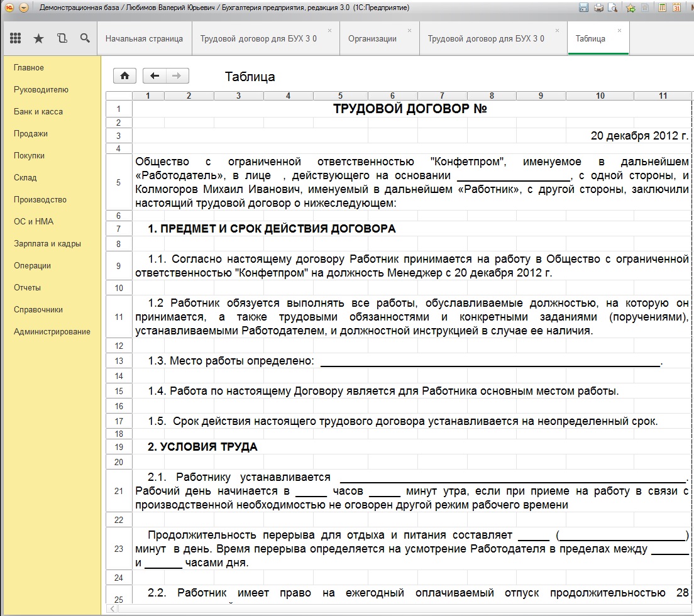Click the printer icon in title bar
Screen dimensions: 694x616
[x=598, y=8]
